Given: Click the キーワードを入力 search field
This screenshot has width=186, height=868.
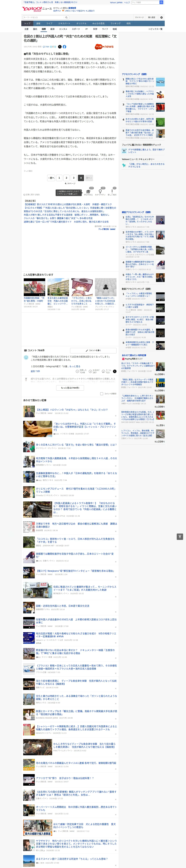Looking at the screenshot, I should pos(44,18).
